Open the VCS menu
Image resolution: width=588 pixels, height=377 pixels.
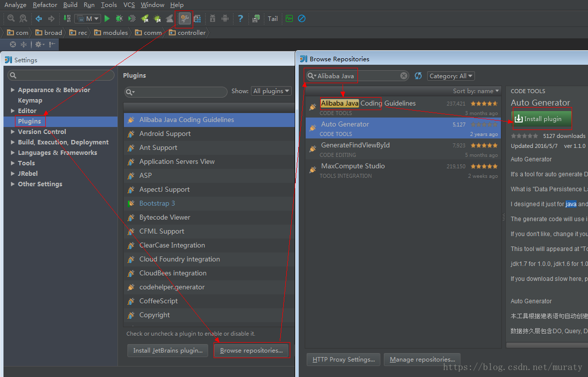129,5
